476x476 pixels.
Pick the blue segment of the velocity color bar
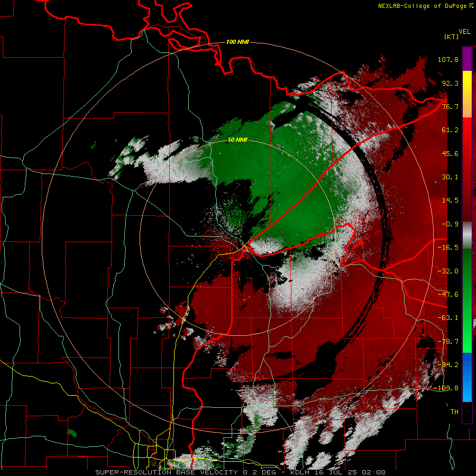pos(467,377)
